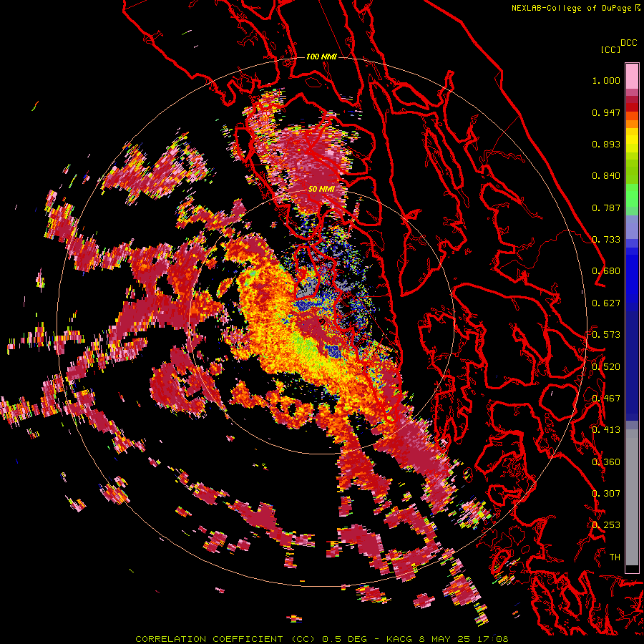Click the 0.840 legend value

click(x=606, y=176)
